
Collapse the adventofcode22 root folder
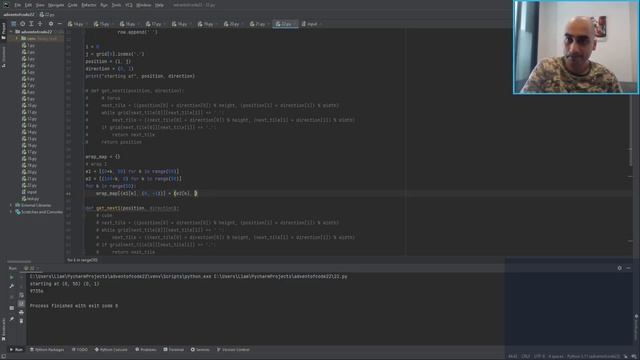[x=12, y=32]
